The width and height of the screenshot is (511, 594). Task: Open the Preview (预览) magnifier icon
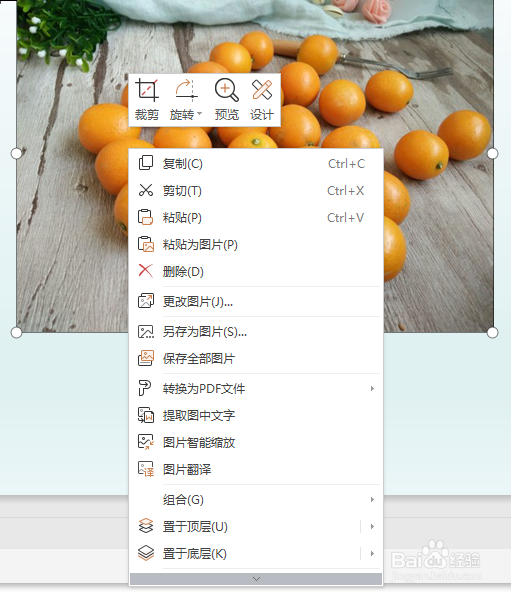pyautogui.click(x=227, y=90)
